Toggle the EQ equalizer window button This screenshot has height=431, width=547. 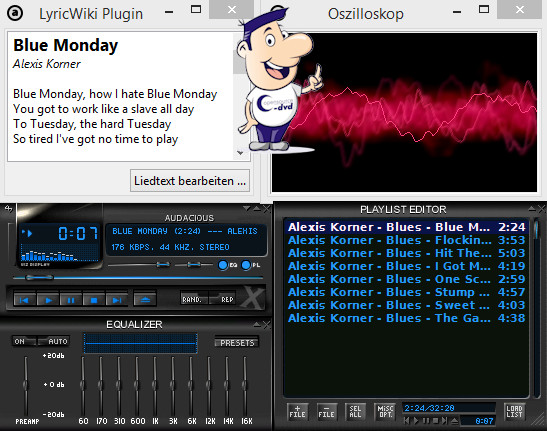pos(227,265)
